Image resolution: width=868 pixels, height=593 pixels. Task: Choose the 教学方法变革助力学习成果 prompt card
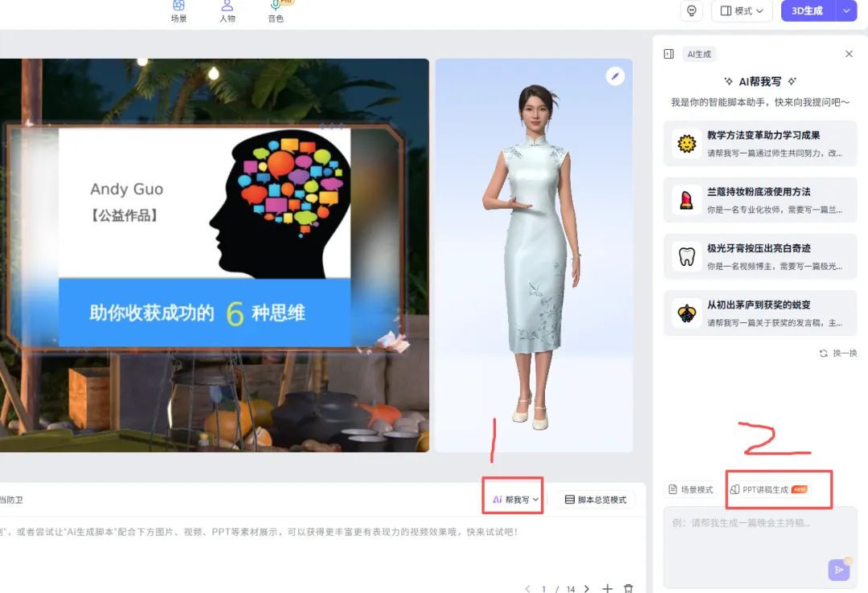click(760, 143)
